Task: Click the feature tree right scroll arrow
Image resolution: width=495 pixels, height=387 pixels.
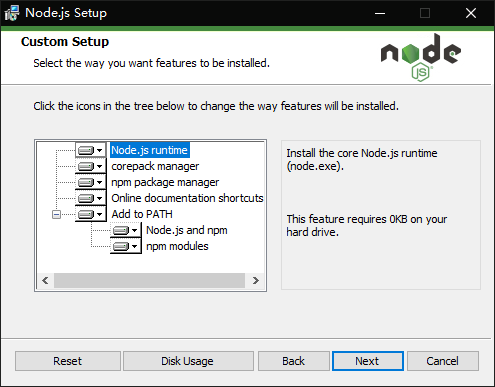Action: pyautogui.click(x=256, y=281)
